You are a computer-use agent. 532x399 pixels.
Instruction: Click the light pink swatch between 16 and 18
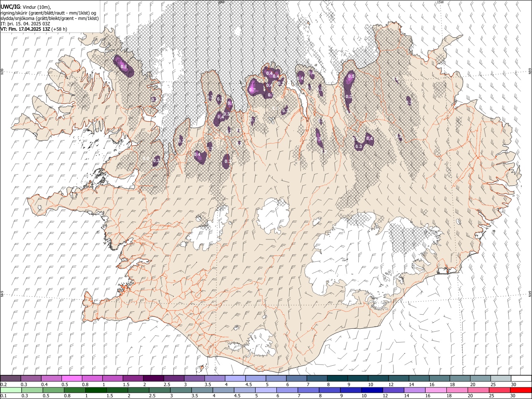coord(436,390)
